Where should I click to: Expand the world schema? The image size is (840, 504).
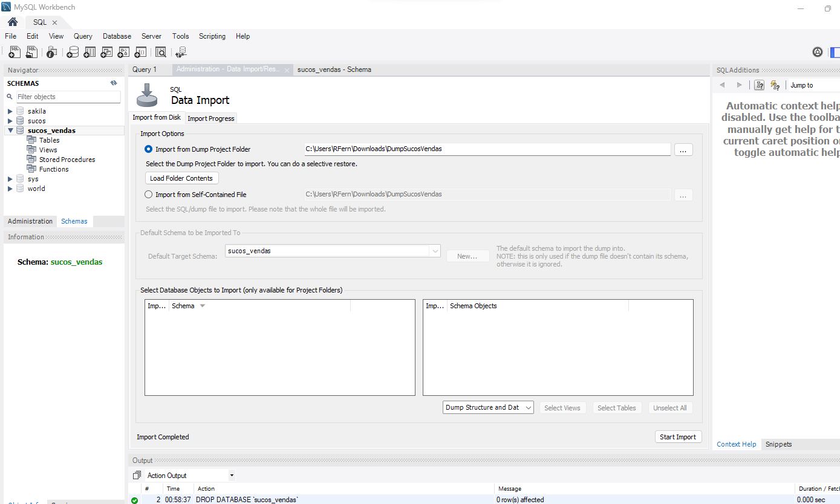tap(10, 189)
